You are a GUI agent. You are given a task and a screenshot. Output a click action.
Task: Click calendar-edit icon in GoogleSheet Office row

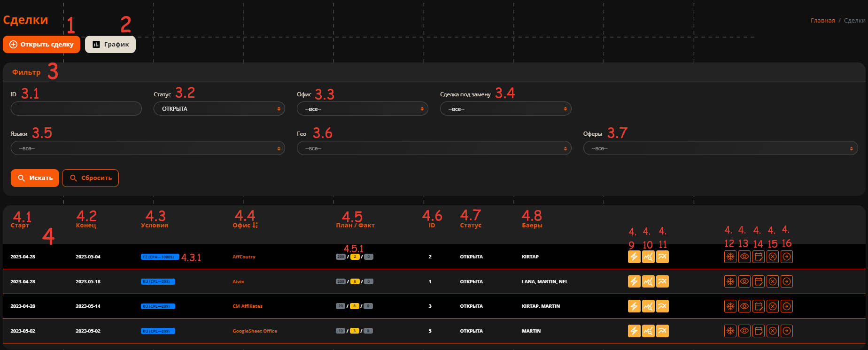click(x=759, y=331)
